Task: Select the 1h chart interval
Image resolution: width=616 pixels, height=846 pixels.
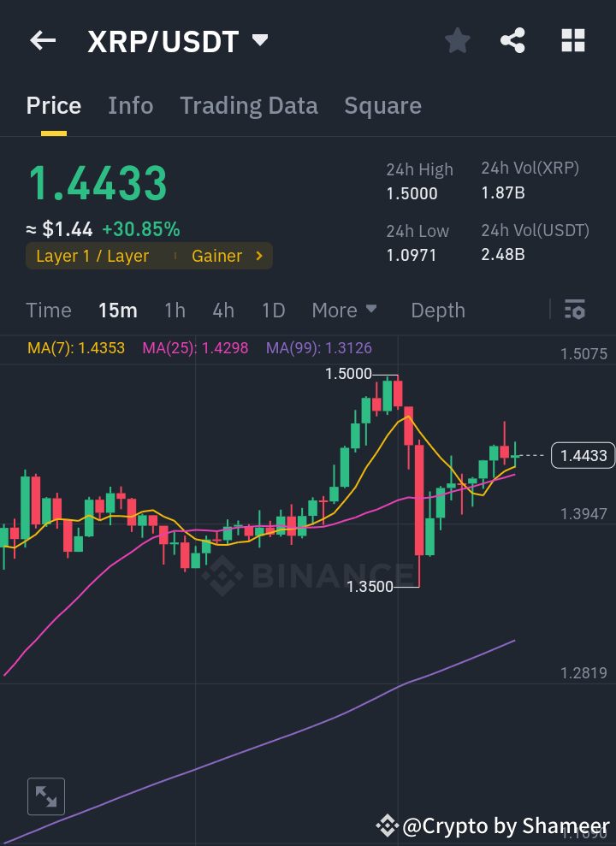Action: coord(175,310)
